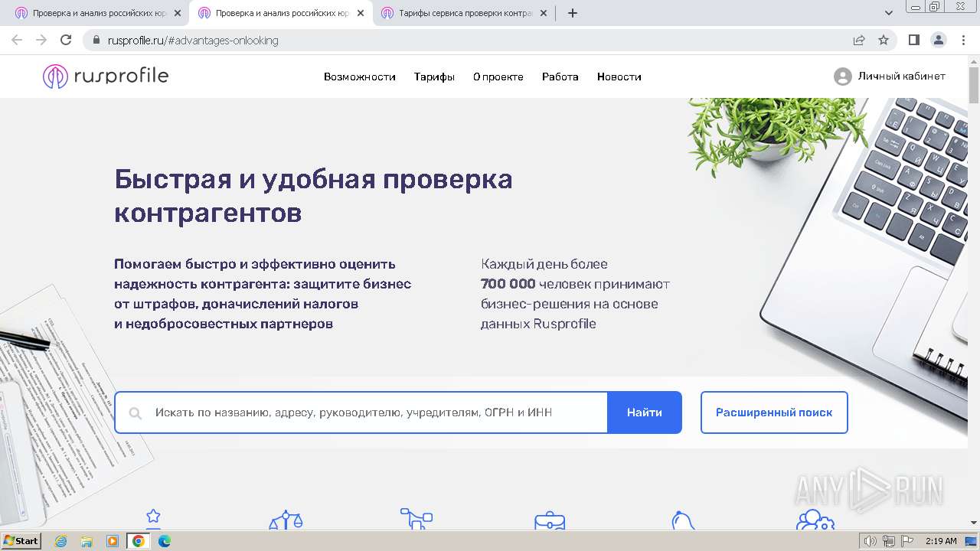
Task: Open Новости menu item
Action: [x=619, y=77]
